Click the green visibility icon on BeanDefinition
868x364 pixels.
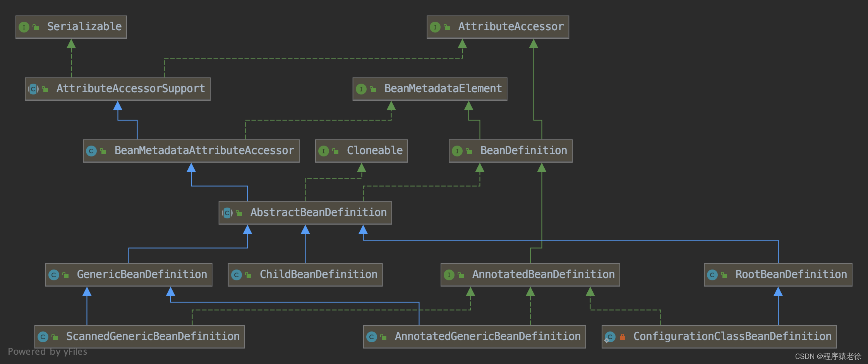469,151
